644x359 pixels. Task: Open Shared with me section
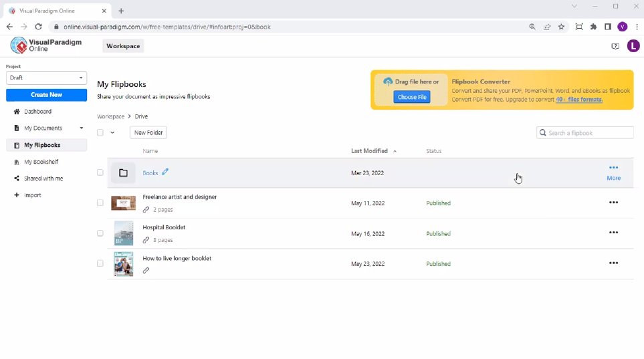tap(43, 178)
